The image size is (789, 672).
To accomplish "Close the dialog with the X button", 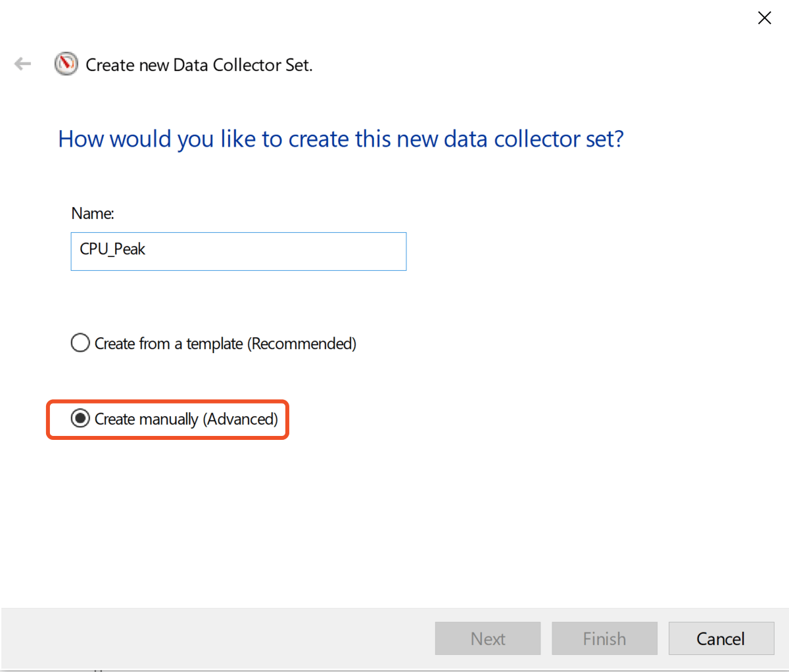I will tap(764, 18).
